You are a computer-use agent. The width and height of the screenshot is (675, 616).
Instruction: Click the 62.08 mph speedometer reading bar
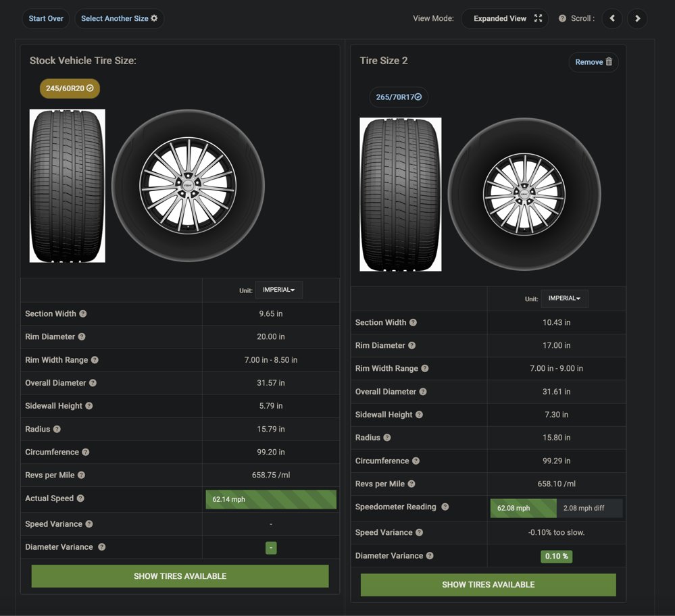click(524, 509)
